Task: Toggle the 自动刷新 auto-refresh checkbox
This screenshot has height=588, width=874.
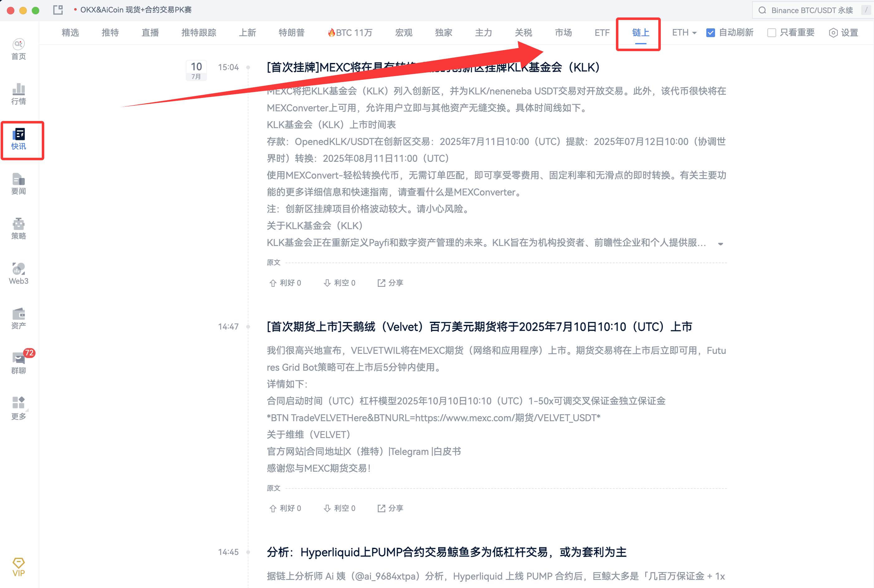Action: [x=711, y=33]
